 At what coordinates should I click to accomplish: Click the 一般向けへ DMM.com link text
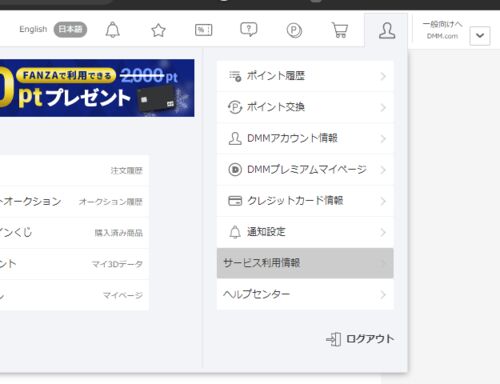[x=442, y=30]
